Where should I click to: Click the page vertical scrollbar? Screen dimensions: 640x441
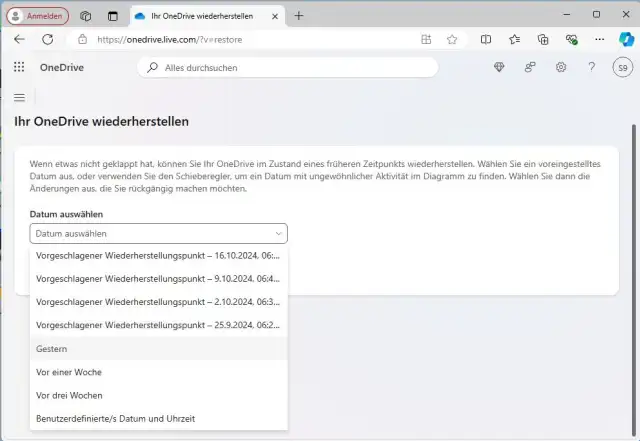tap(633, 280)
